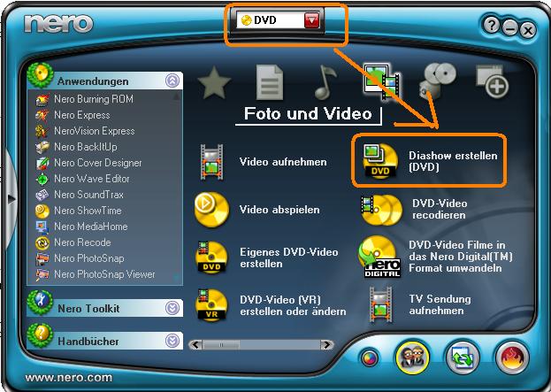Click the Nero Recode icon
Viewport: 551px width, 392px height.
42,243
